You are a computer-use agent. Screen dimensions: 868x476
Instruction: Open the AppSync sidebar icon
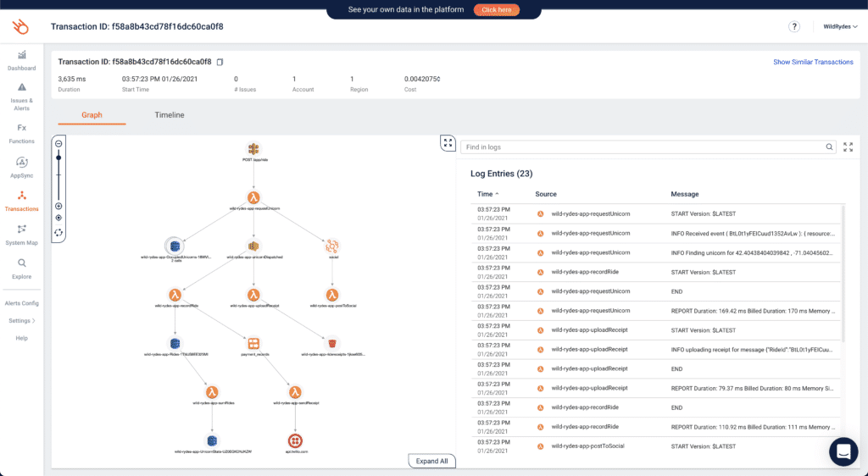point(21,163)
